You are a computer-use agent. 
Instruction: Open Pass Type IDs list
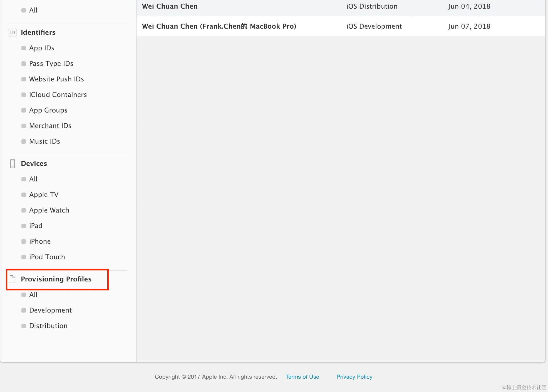[x=51, y=64]
